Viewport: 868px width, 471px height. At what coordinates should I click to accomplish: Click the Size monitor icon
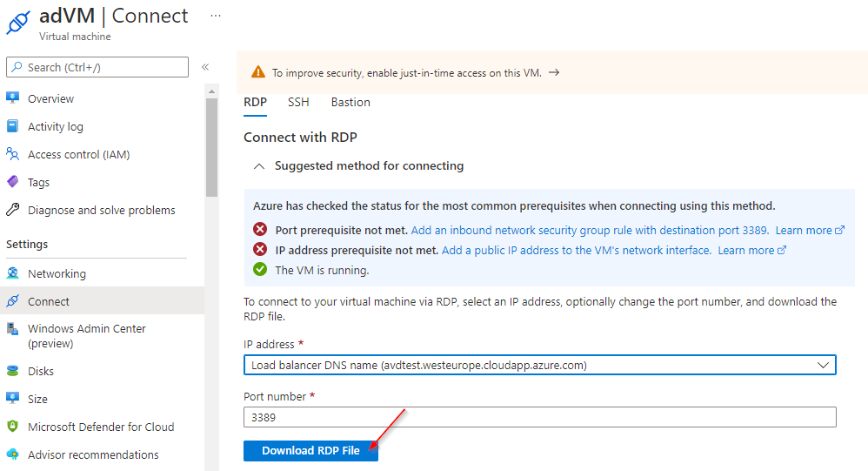coord(13,399)
